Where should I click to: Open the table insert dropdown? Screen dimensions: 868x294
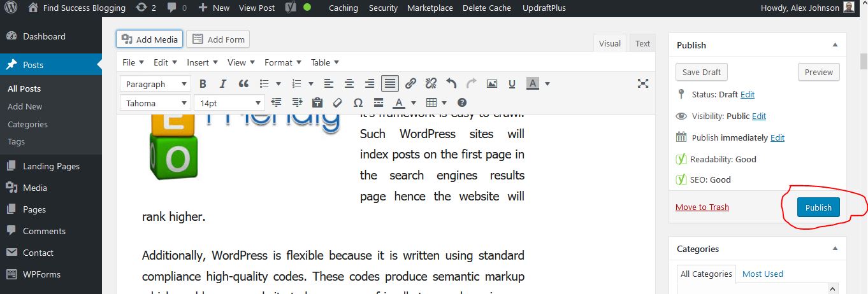point(437,102)
